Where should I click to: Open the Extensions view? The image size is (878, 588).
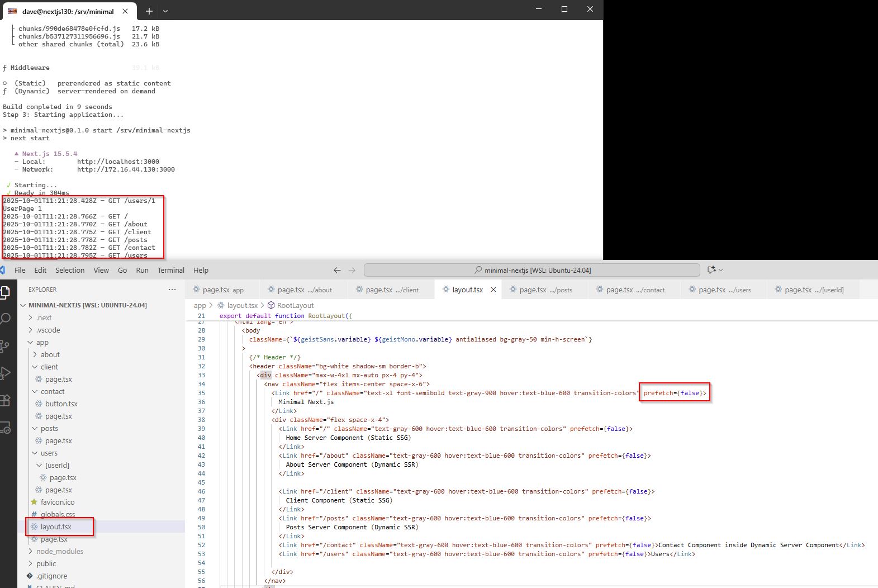pyautogui.click(x=5, y=400)
